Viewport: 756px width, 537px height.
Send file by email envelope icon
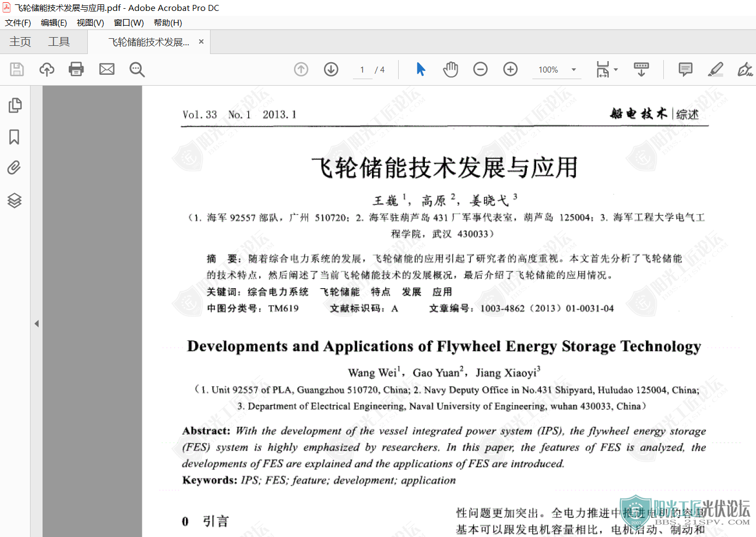tap(107, 69)
